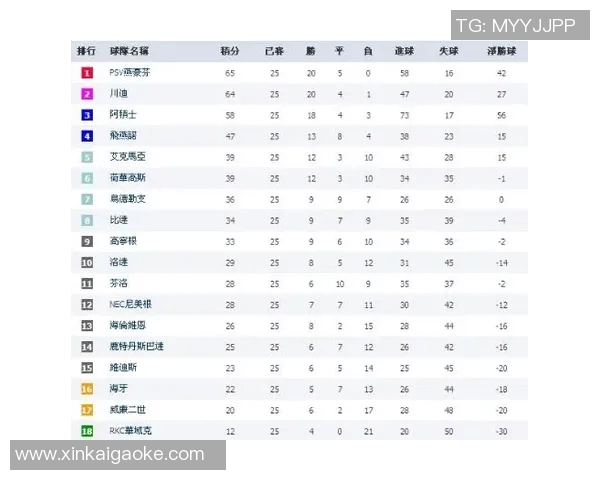Click the grey rank 9 badge
This screenshot has width=600, height=480.
pyautogui.click(x=87, y=241)
